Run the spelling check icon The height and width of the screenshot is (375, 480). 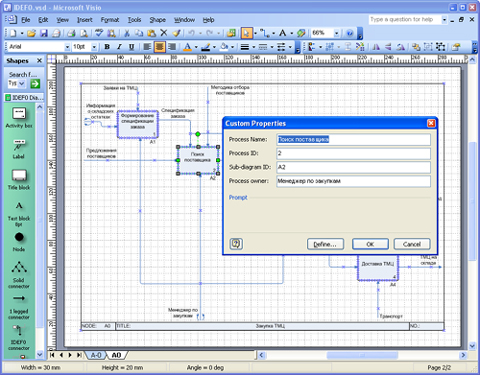(x=99, y=33)
